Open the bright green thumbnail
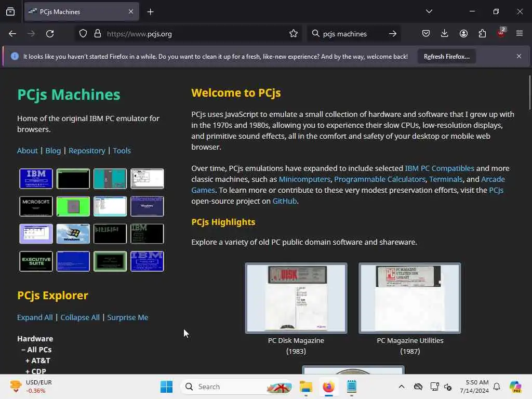 [73, 206]
